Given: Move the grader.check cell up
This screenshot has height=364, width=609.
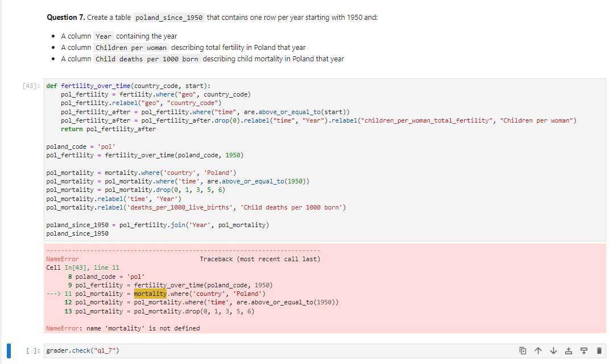Looking at the screenshot, I should [x=538, y=351].
